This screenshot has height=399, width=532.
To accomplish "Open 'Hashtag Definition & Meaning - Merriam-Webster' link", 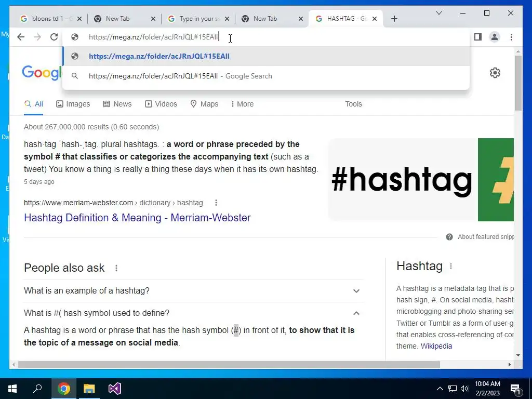I will [x=137, y=218].
